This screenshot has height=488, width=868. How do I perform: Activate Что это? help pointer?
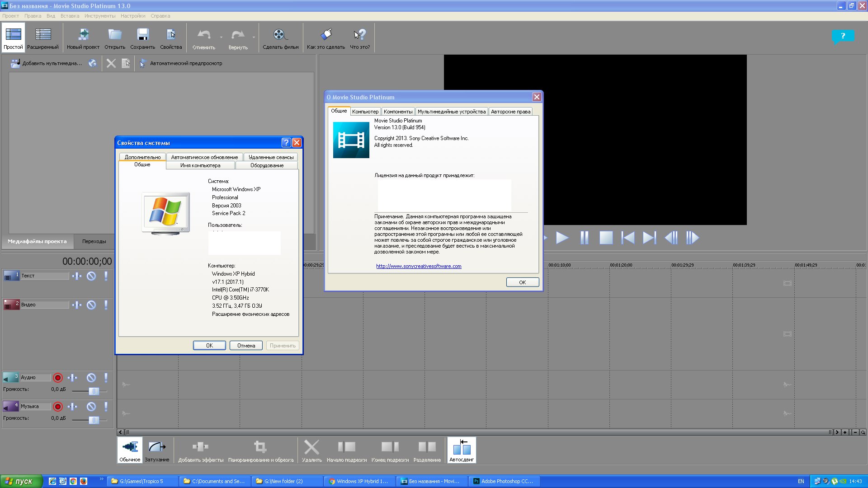[360, 38]
